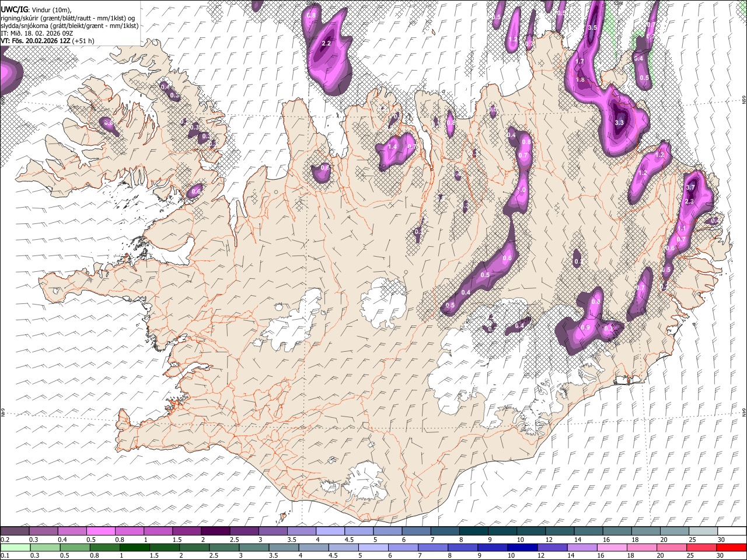Screen dimensions: 747x560
Task: Pick the lavender 4 swatch in upper legend row
Action: (x=330, y=531)
